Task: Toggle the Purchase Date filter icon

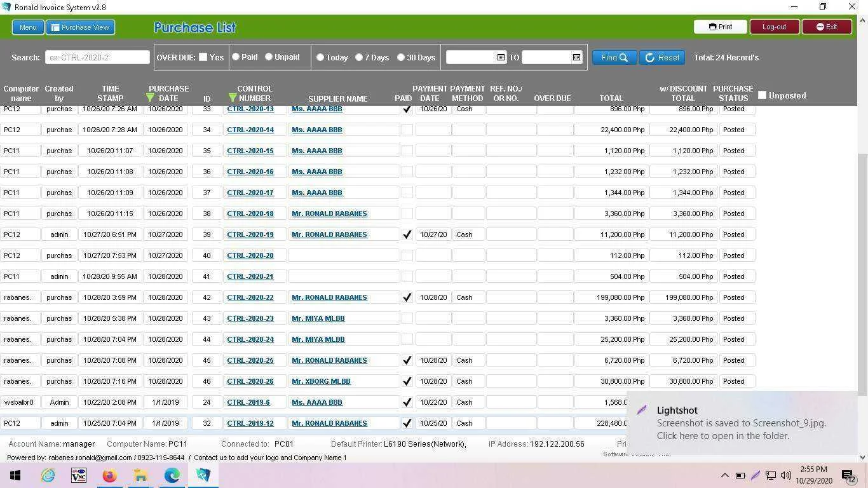Action: (150, 97)
